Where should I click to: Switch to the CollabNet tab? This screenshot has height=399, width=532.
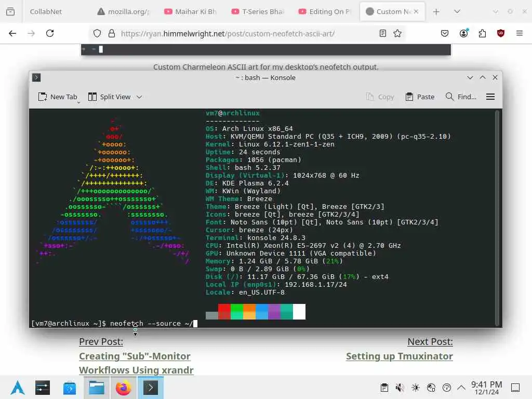[46, 11]
